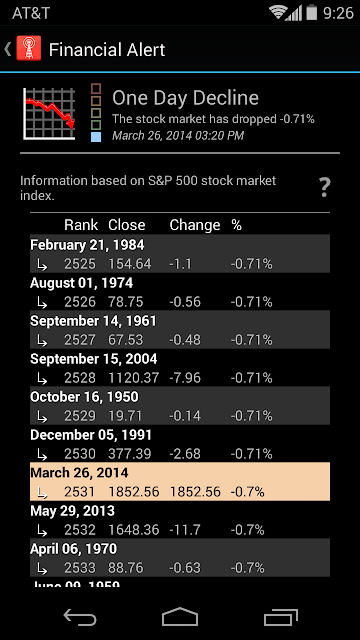Tap the light blue severity level square

pyautogui.click(x=96, y=137)
